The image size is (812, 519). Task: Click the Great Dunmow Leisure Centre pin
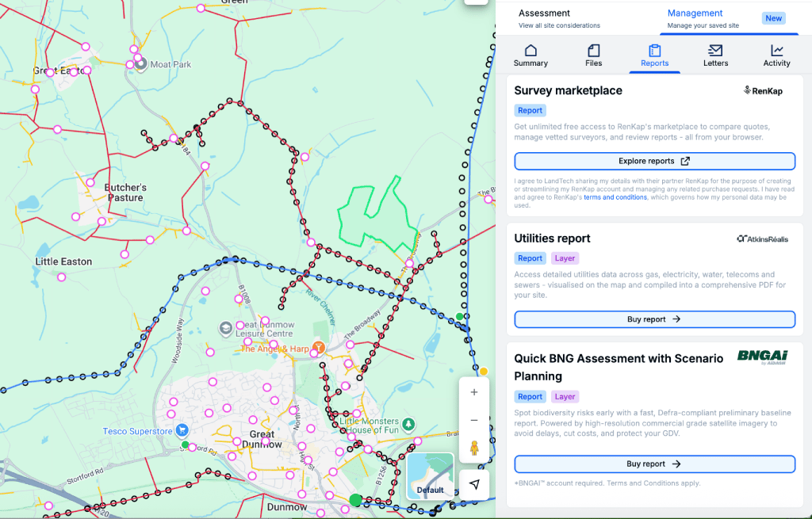(x=226, y=327)
